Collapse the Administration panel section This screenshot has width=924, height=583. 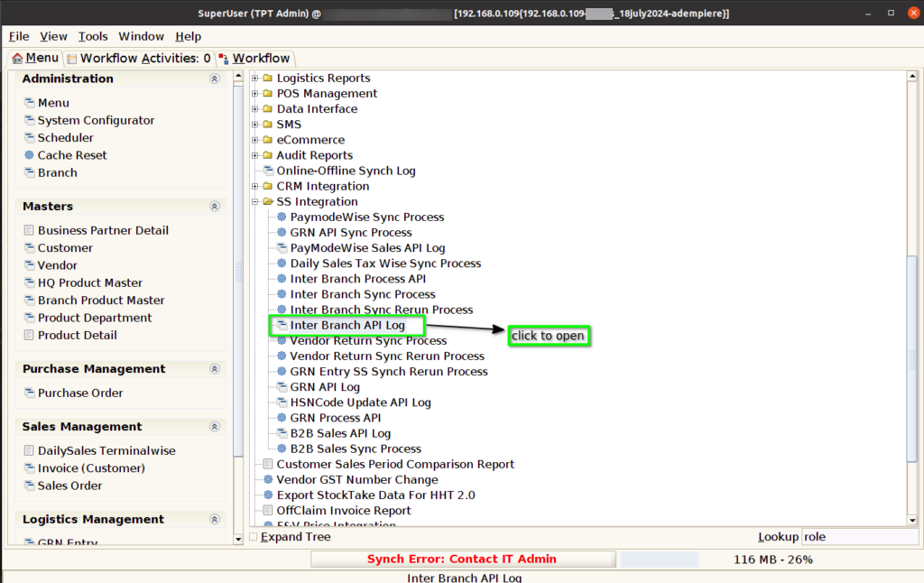pyautogui.click(x=215, y=79)
